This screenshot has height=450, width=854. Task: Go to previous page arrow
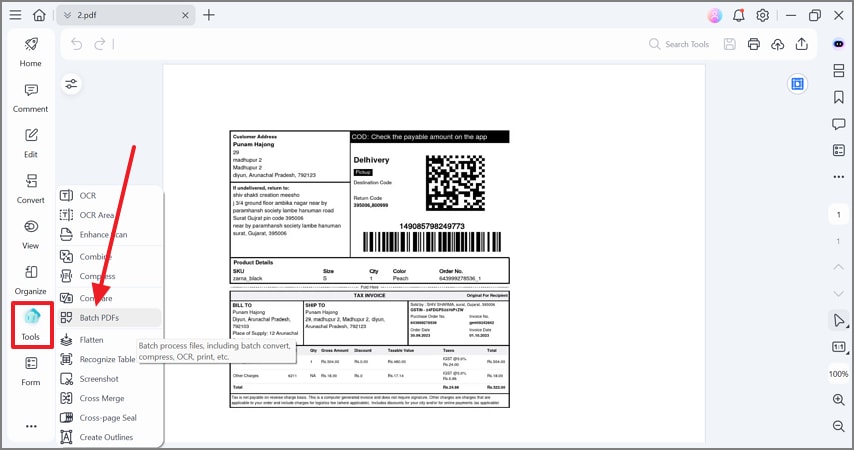[x=839, y=267]
